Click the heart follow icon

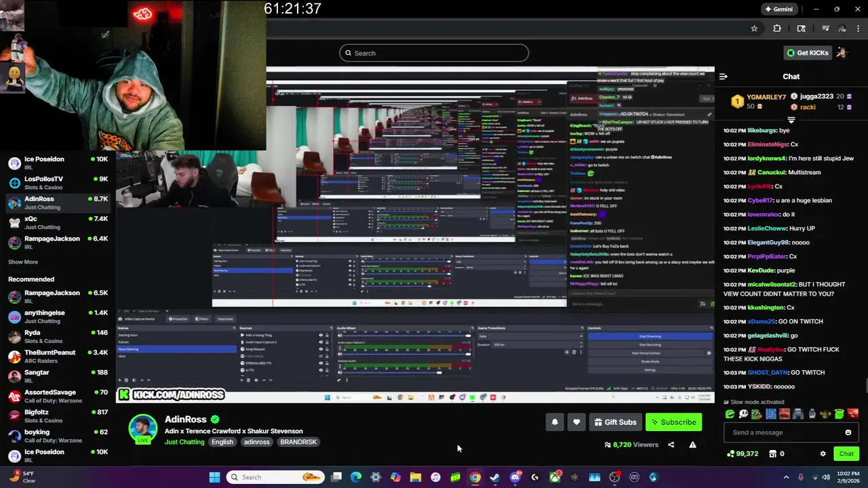point(576,422)
